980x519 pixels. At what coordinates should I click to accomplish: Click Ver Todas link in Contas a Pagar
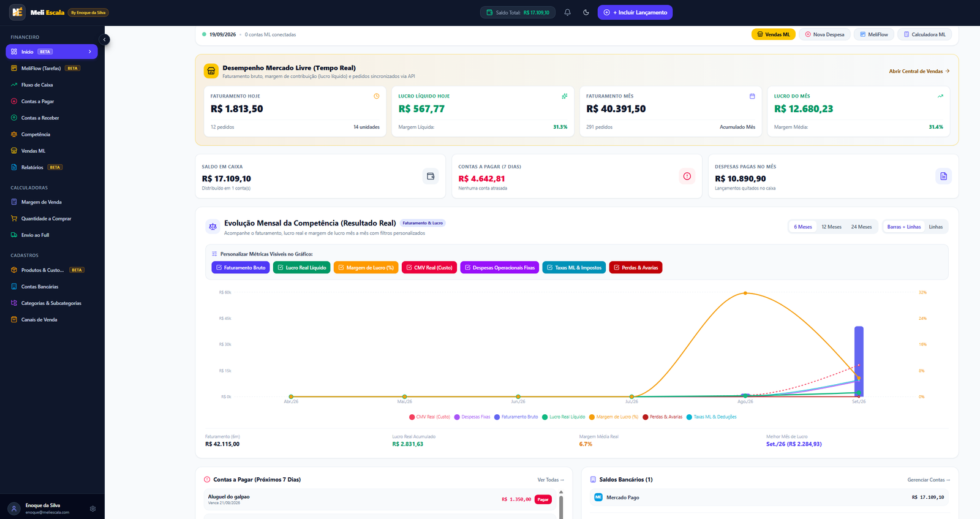551,480
